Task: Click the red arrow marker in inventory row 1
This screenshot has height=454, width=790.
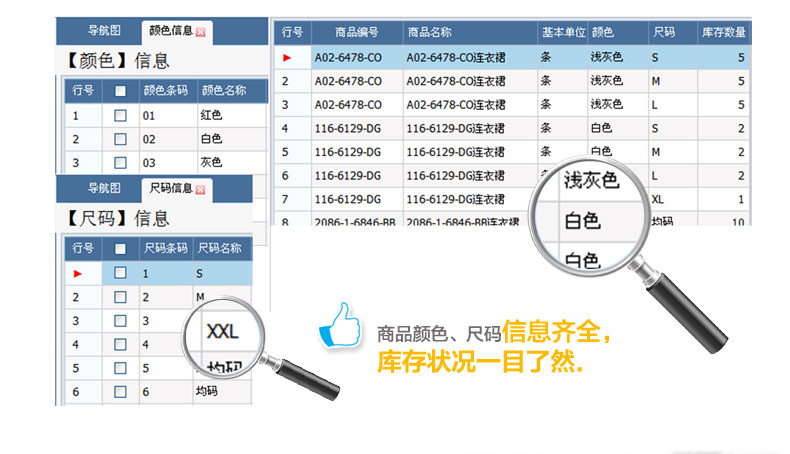Action: tap(287, 58)
